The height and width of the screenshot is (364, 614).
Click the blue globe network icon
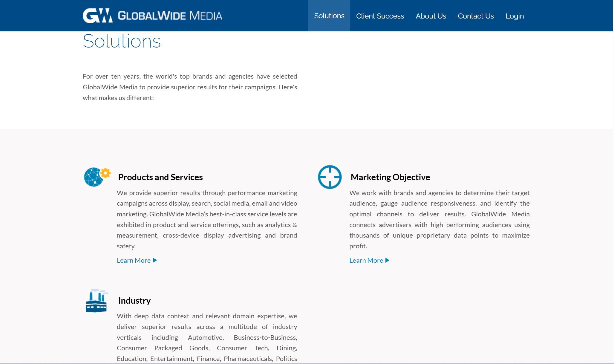(x=93, y=178)
